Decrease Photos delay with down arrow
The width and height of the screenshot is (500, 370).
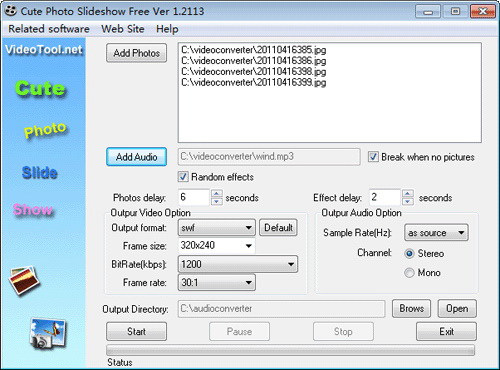(x=217, y=201)
